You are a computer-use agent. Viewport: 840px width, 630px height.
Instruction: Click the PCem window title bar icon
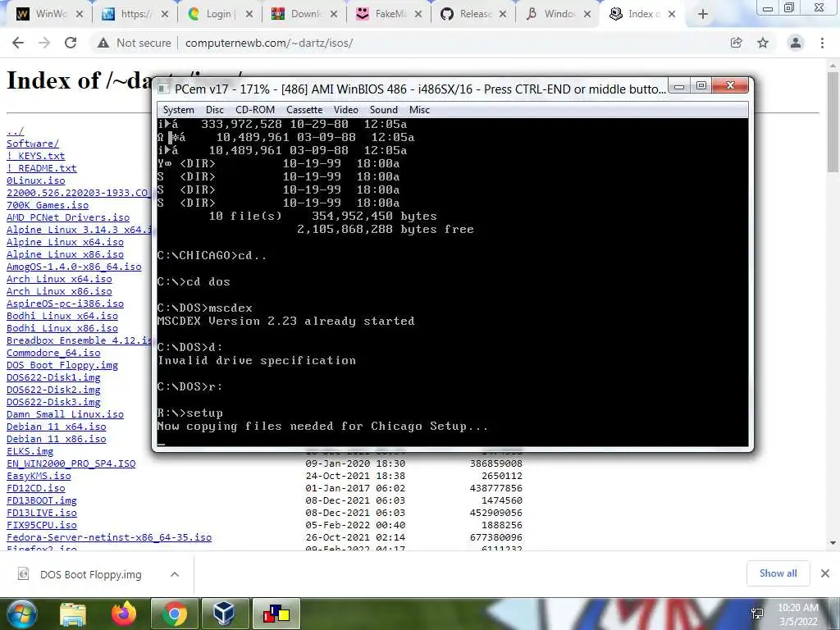tap(163, 89)
